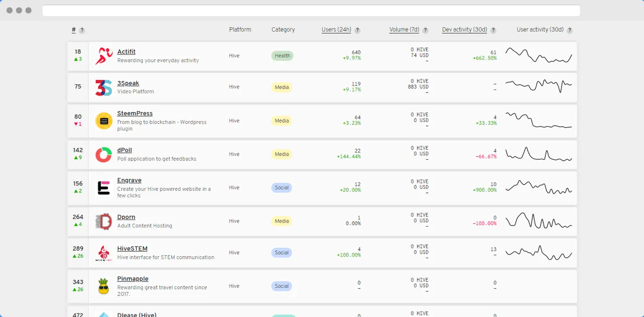This screenshot has height=317, width=644.
Task: Click 3Speak's user activity sparkline chart
Action: (539, 86)
